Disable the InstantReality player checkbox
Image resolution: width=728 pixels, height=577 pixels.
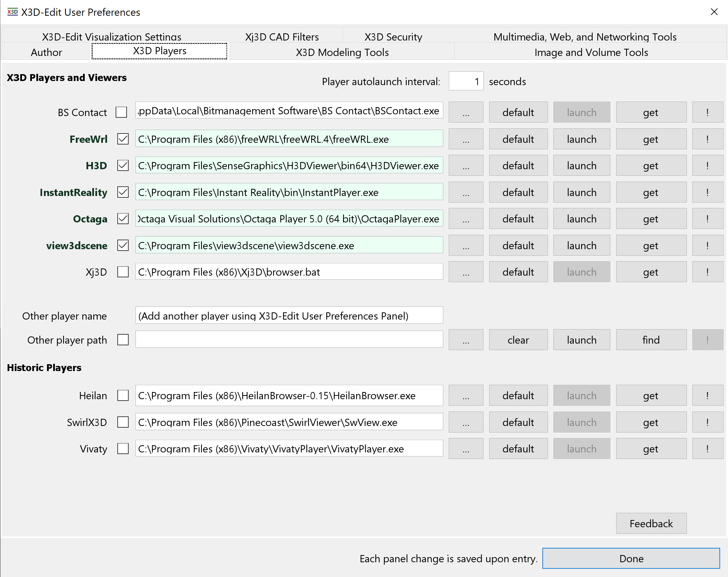123,192
